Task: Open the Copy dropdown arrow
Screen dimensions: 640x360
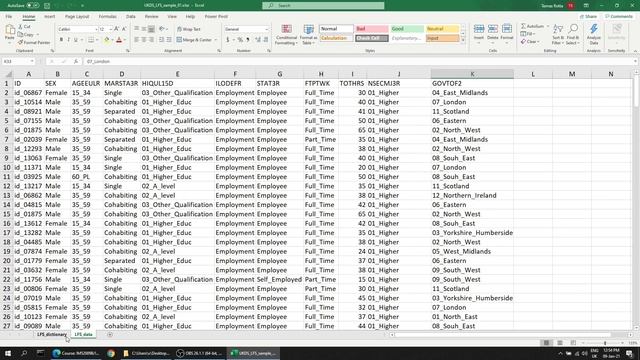Action: [38, 35]
